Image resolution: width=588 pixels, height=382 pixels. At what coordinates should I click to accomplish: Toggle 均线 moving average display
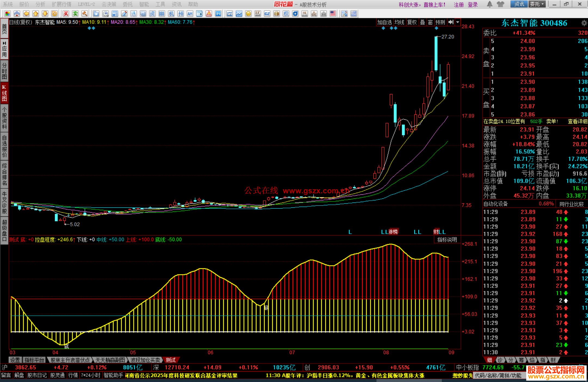coord(399,22)
